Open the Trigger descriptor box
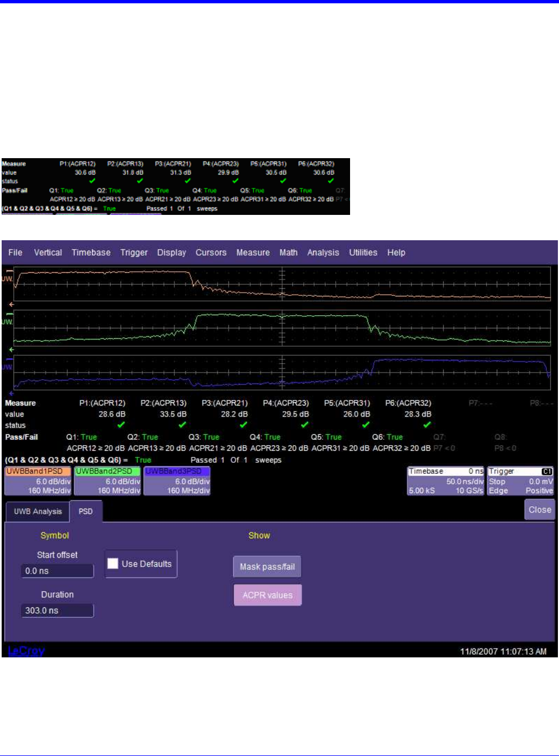Viewport: 559px width, 756px height. (x=520, y=481)
